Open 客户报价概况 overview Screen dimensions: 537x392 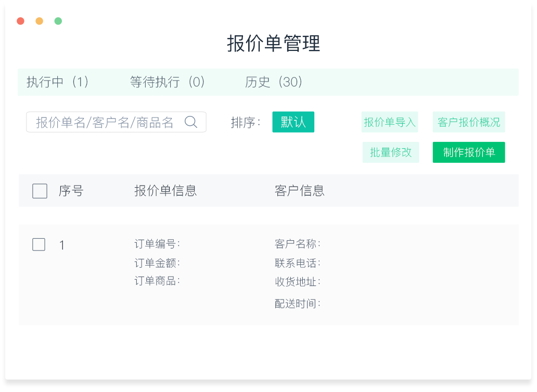[x=468, y=122]
